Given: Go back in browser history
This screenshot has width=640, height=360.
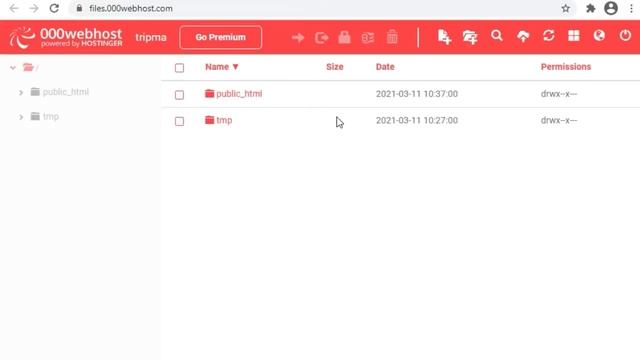Looking at the screenshot, I should 14,8.
